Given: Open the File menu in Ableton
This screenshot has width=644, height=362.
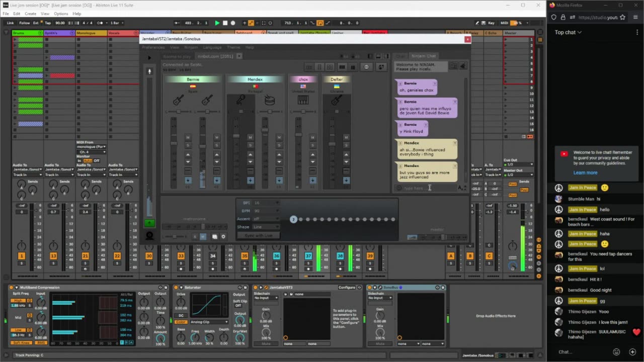Looking at the screenshot, I should [6, 14].
